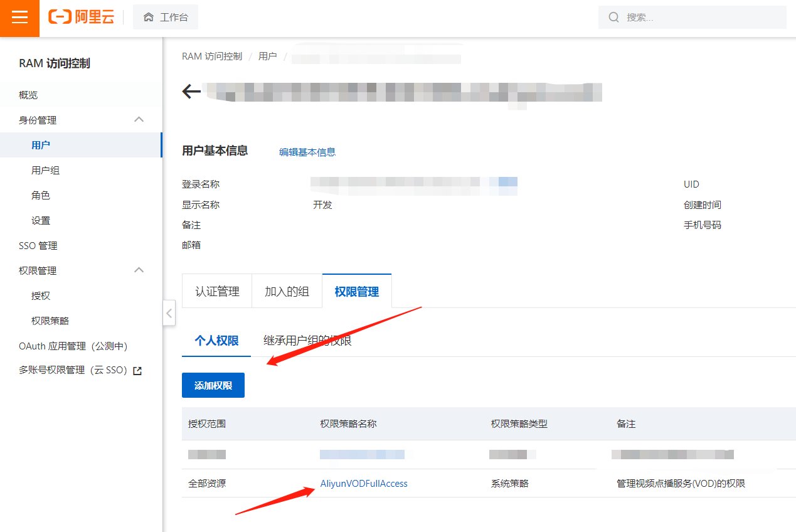This screenshot has width=796, height=532.
Task: Click the 编辑基本信息 link
Action: 307,152
